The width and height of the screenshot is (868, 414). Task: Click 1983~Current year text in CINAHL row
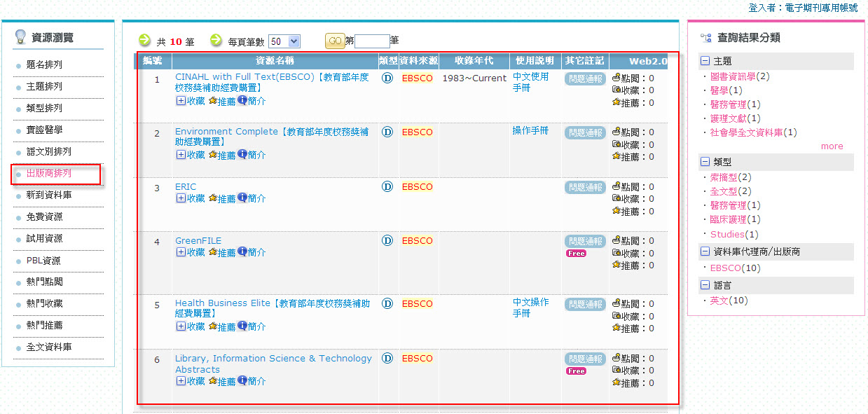pos(474,78)
